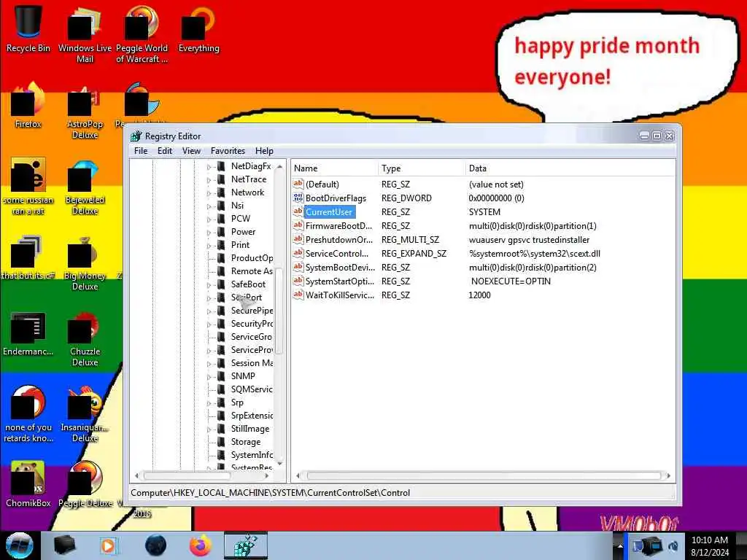Select the SecurePipe key

click(x=252, y=311)
